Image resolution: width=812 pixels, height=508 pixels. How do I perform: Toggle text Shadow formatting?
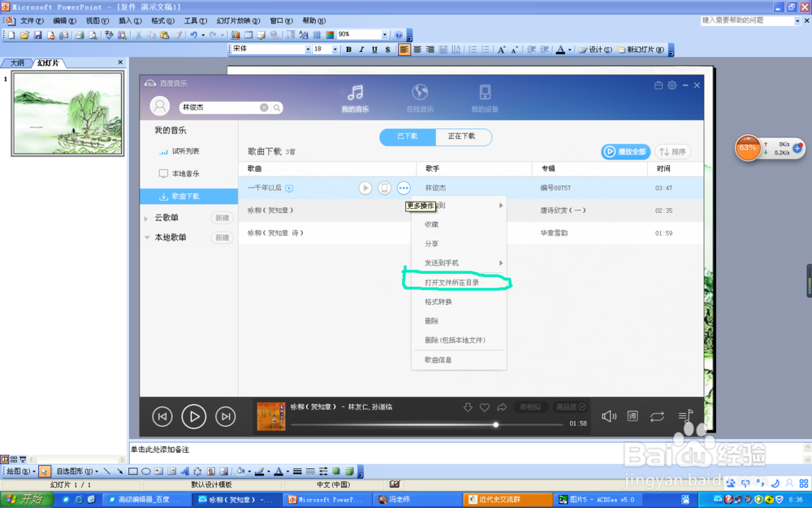[387, 50]
